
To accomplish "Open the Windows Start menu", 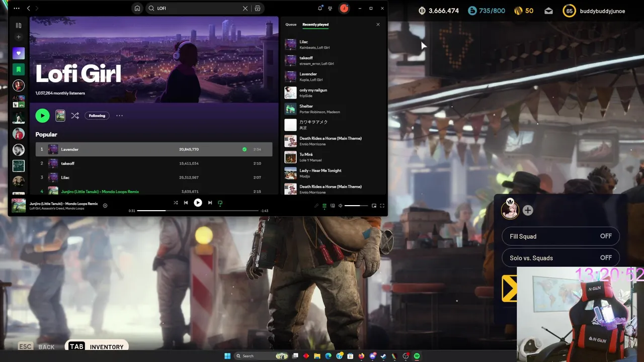I will point(227,356).
